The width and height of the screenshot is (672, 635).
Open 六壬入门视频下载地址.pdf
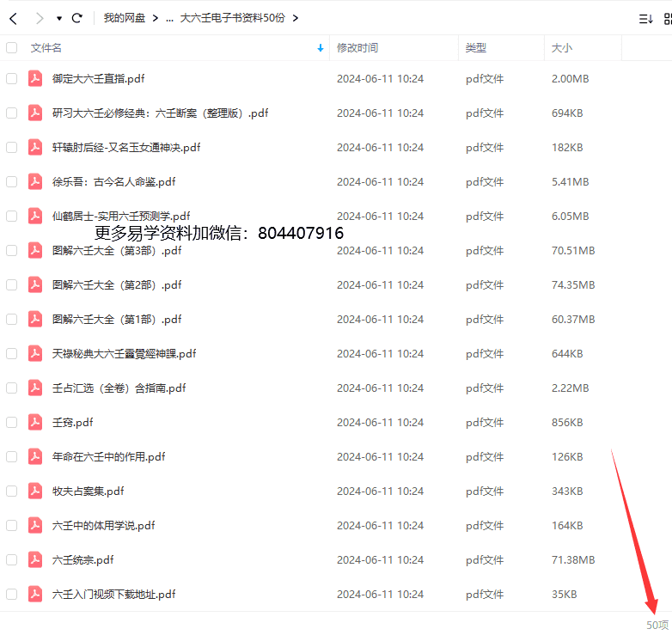[x=113, y=594]
